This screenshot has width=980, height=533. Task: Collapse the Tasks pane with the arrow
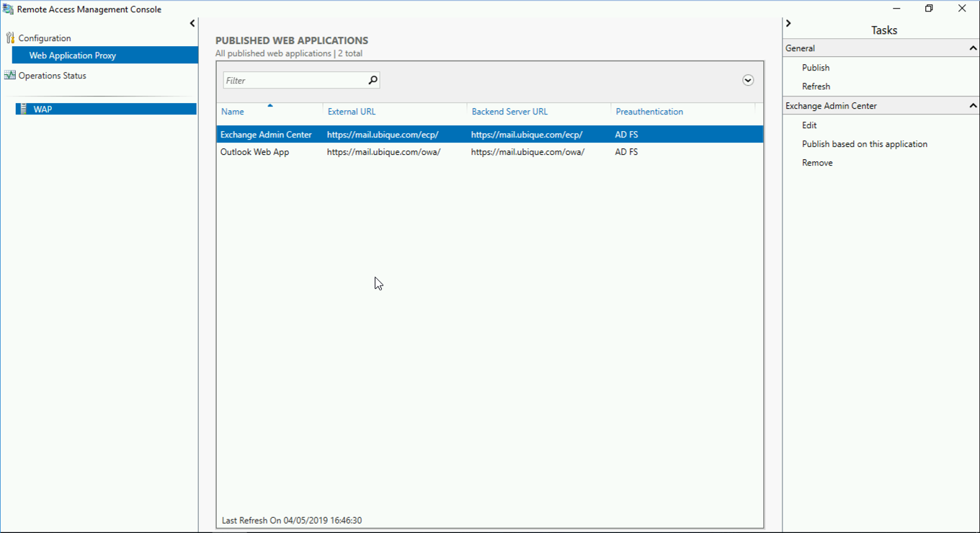(788, 24)
